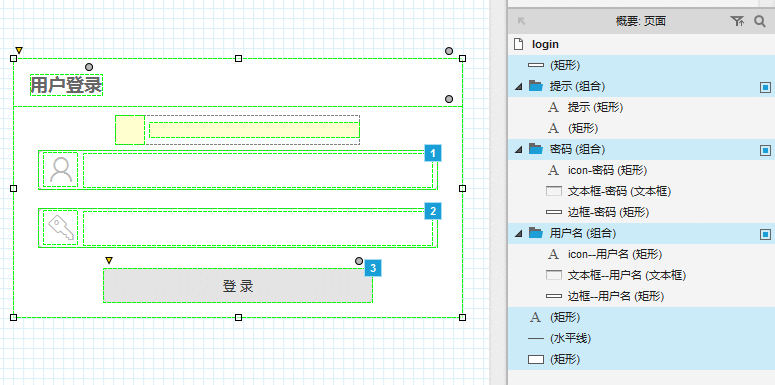Click the user avatar icon on canvas
Viewport: 775px width, 385px height.
(61, 170)
